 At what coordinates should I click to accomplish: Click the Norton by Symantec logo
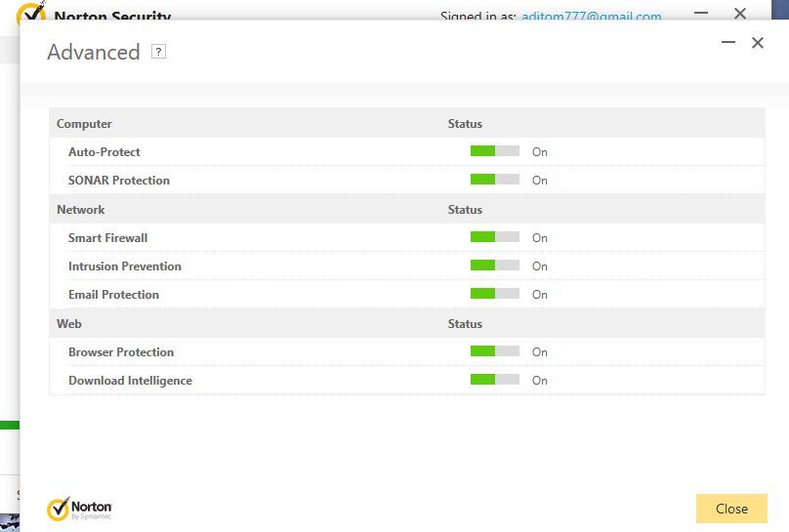click(x=79, y=509)
